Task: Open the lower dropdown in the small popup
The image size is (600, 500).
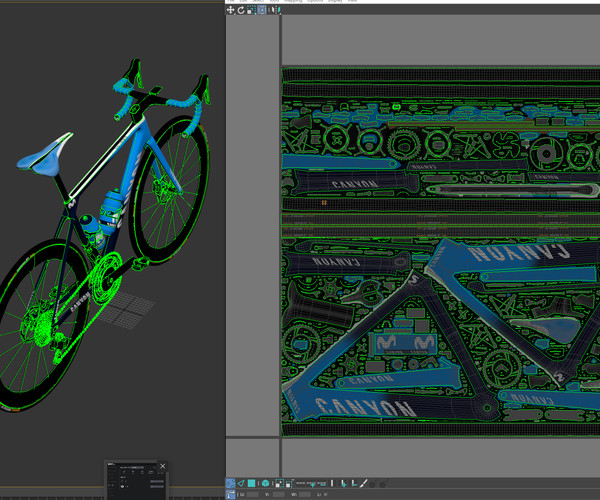Action: coord(157,487)
